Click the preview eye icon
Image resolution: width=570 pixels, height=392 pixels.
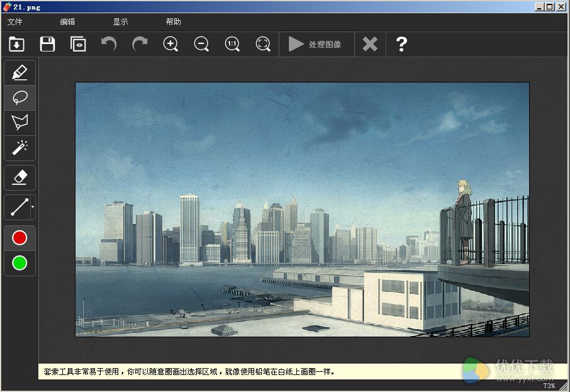pyautogui.click(x=78, y=44)
